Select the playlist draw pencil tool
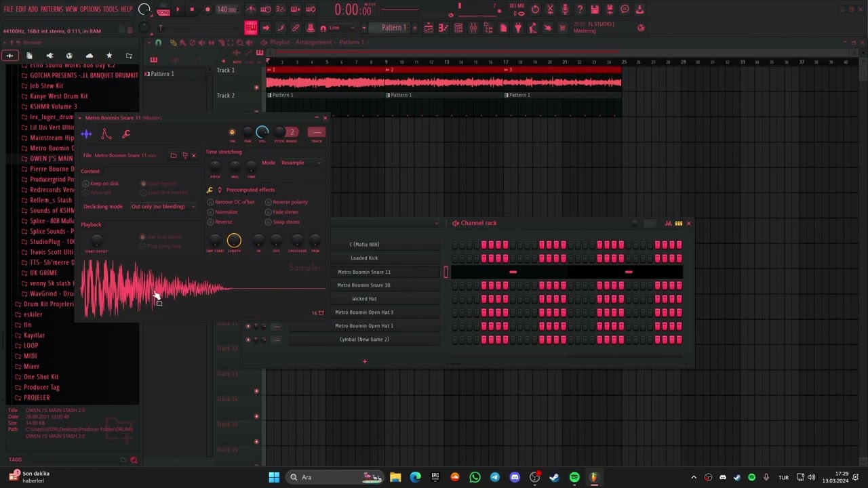Viewport: 868px width, 488px height. click(x=173, y=43)
